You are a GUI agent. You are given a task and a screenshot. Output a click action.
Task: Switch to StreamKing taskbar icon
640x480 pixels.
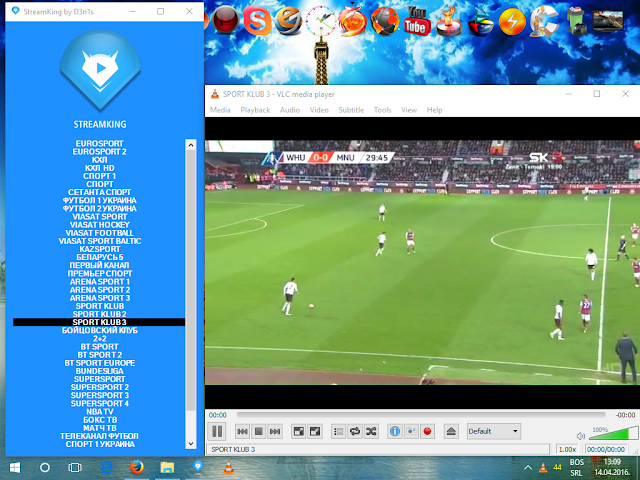(198, 467)
